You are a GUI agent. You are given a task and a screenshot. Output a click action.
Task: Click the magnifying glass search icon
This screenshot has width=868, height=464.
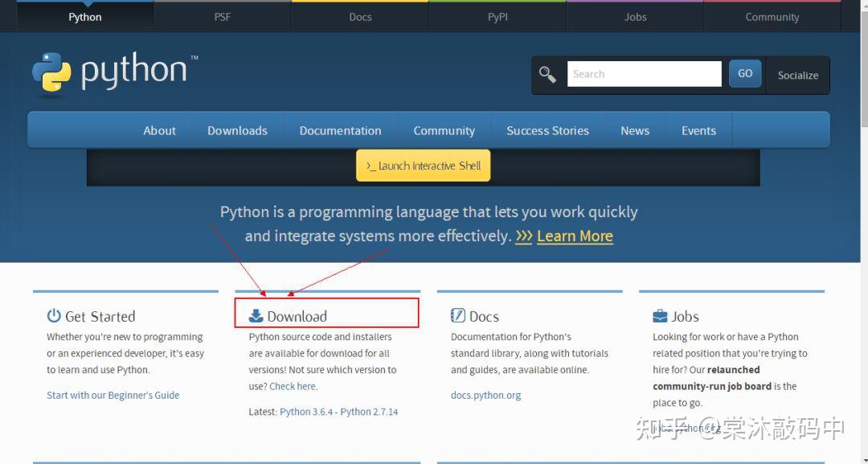[547, 74]
